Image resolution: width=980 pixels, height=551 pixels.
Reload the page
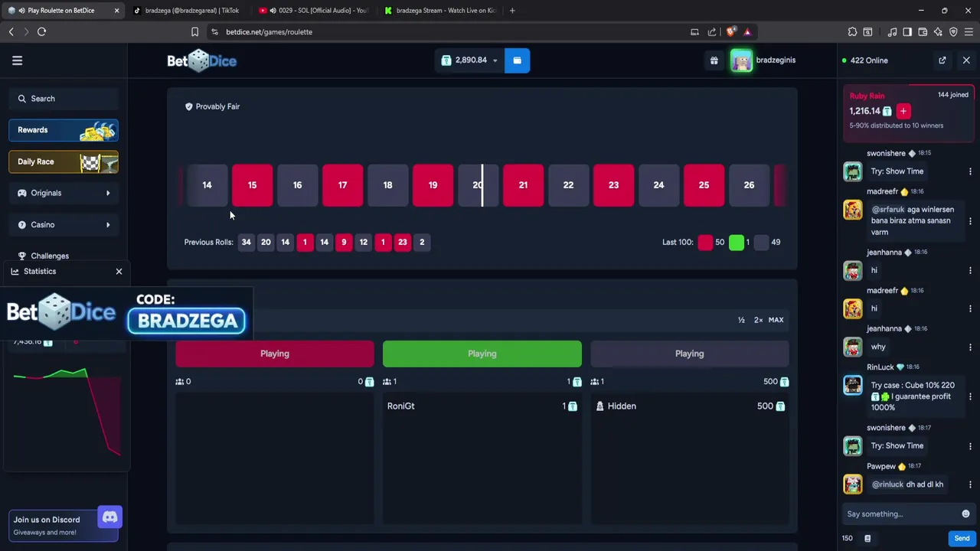click(x=41, y=32)
